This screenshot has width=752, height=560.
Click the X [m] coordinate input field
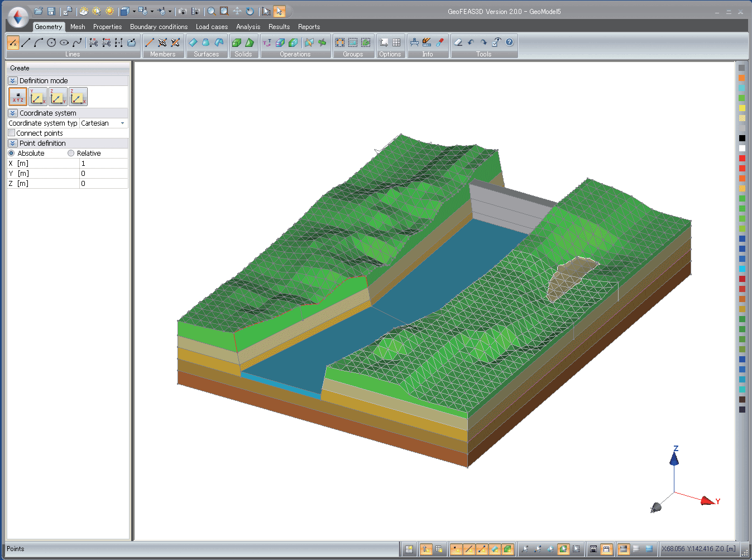tap(103, 164)
